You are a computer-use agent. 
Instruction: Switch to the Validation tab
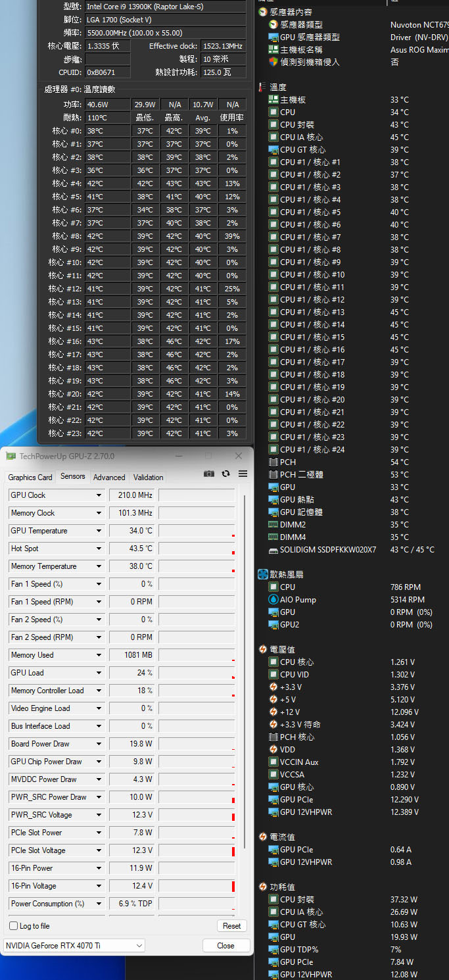point(148,478)
